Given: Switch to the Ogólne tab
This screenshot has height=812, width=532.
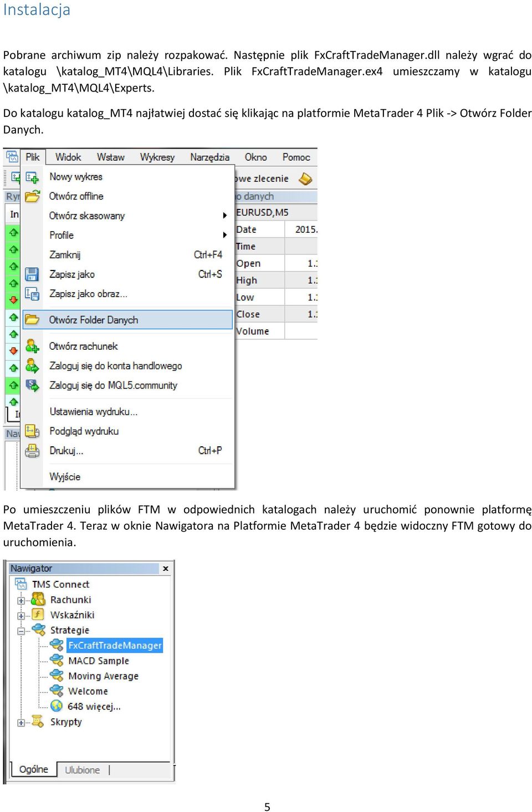Looking at the screenshot, I should [x=34, y=769].
